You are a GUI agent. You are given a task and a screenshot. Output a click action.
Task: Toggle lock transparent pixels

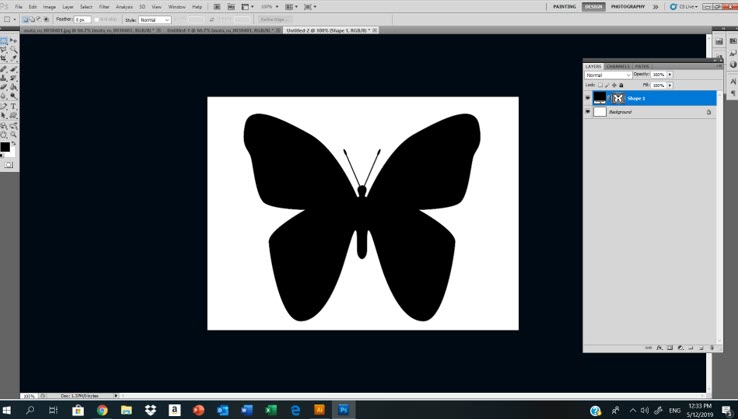[600, 85]
